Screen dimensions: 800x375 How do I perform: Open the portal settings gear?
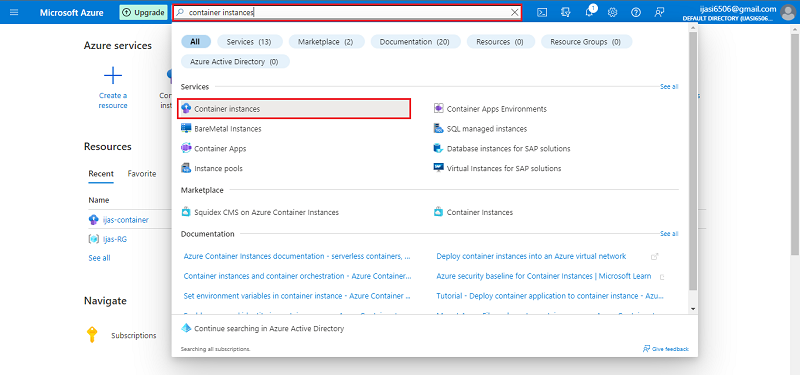pyautogui.click(x=613, y=13)
